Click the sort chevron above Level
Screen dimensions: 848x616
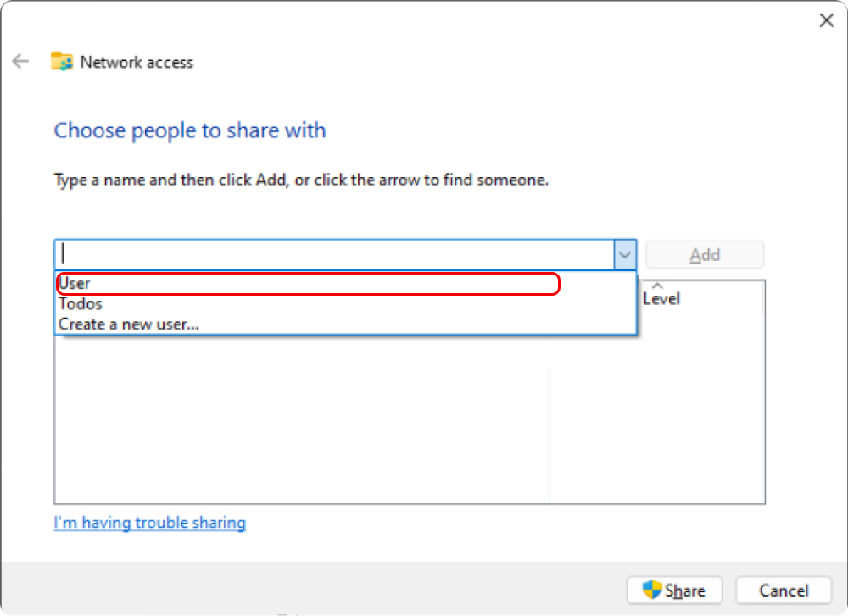point(657,286)
